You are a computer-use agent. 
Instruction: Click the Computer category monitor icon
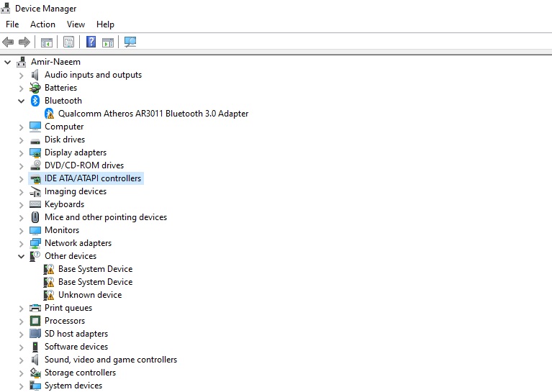[35, 127]
